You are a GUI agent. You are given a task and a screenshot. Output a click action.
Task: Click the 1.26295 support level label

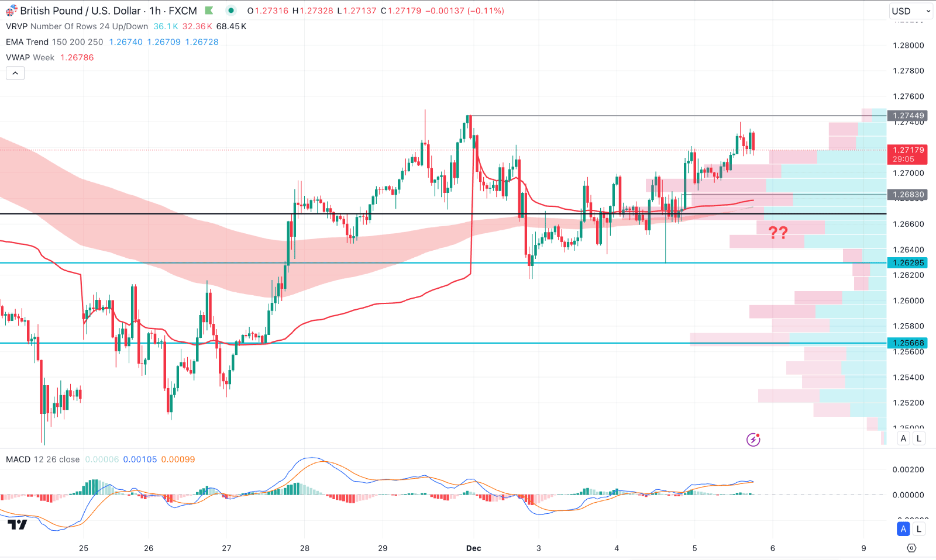tap(907, 263)
